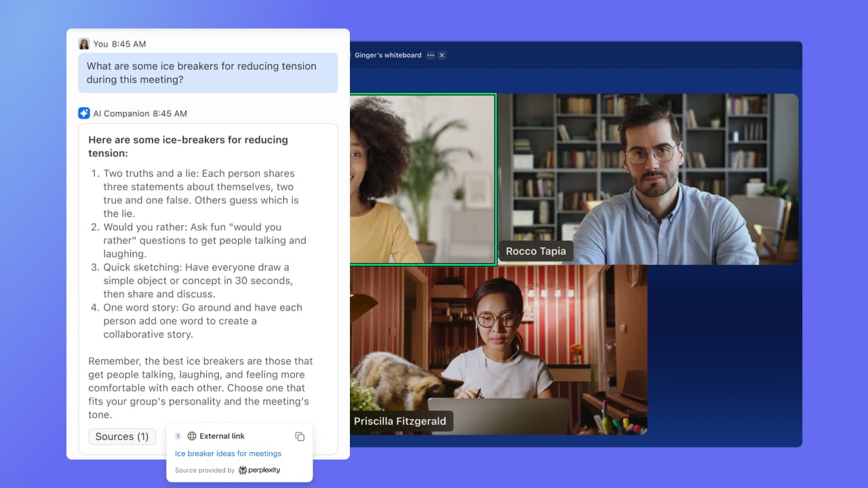This screenshot has height=488, width=868.
Task: Click the citation number 1 badge
Action: 178,436
